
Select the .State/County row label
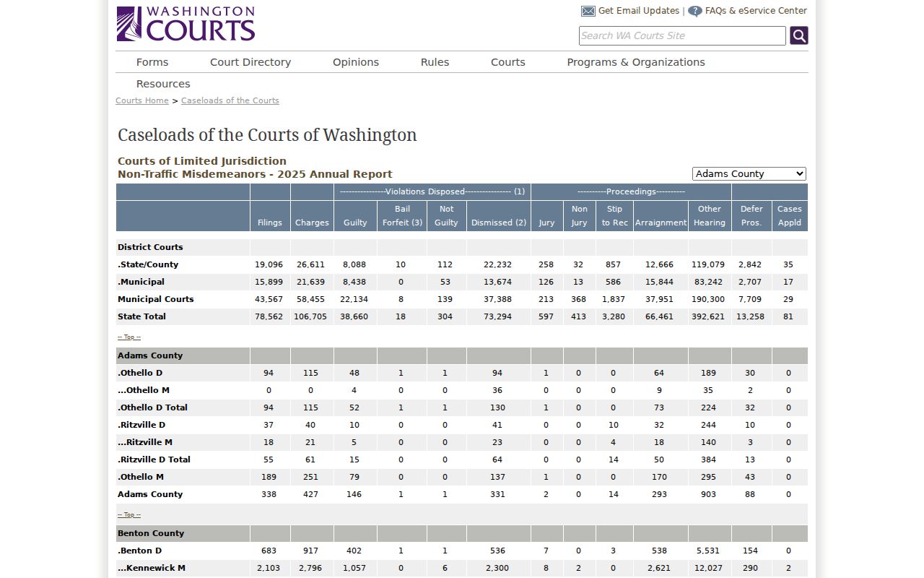coord(148,264)
